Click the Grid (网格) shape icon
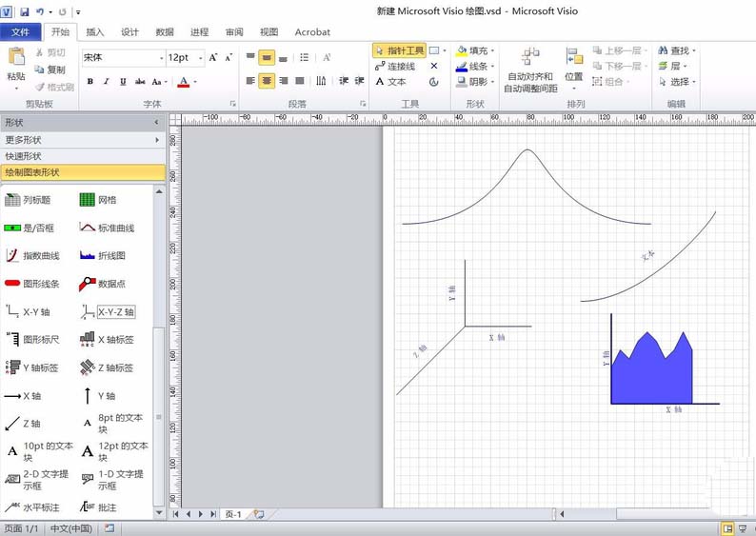The image size is (756, 536). click(x=88, y=200)
